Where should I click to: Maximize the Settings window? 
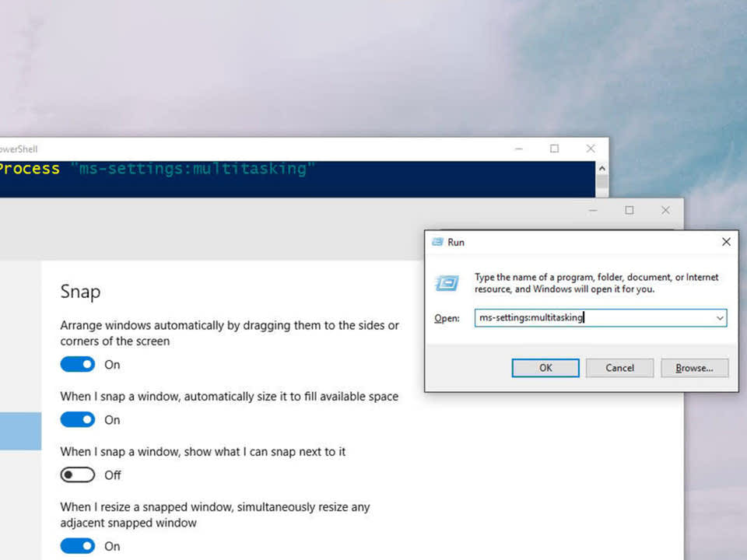tap(629, 210)
